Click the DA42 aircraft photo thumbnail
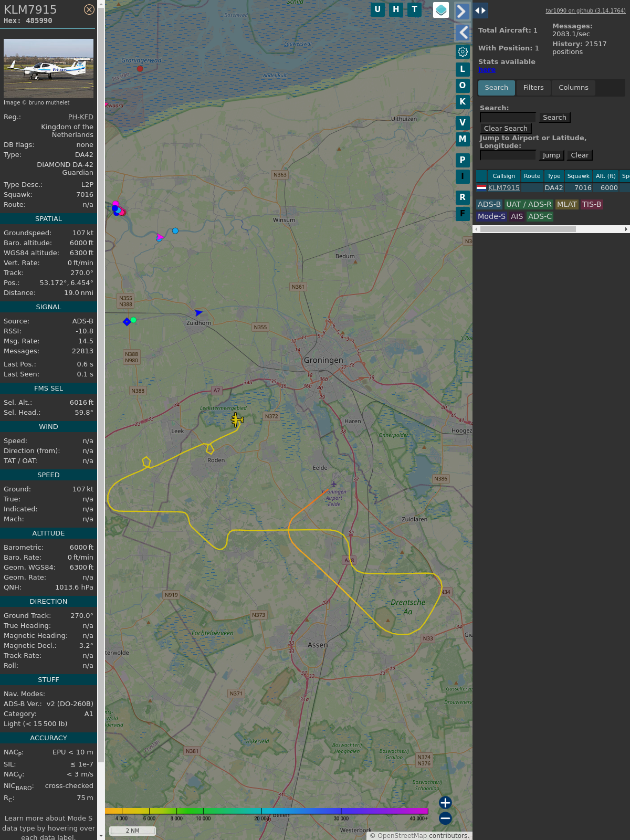 point(48,68)
